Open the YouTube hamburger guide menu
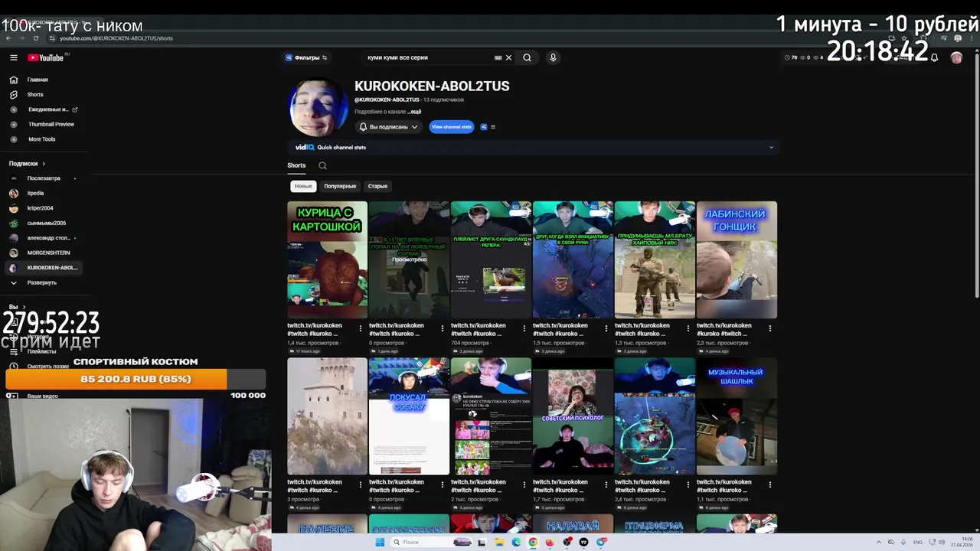The image size is (980, 551). pyautogui.click(x=13, y=57)
